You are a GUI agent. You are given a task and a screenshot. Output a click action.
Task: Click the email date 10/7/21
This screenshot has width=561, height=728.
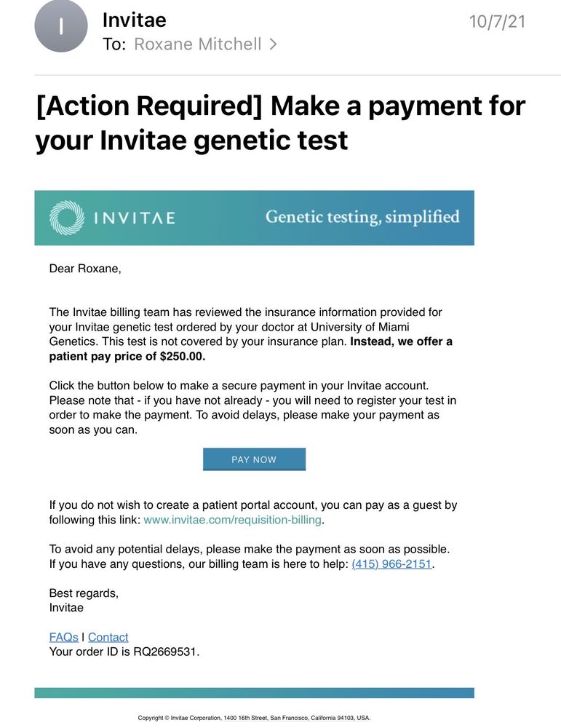coord(497,21)
